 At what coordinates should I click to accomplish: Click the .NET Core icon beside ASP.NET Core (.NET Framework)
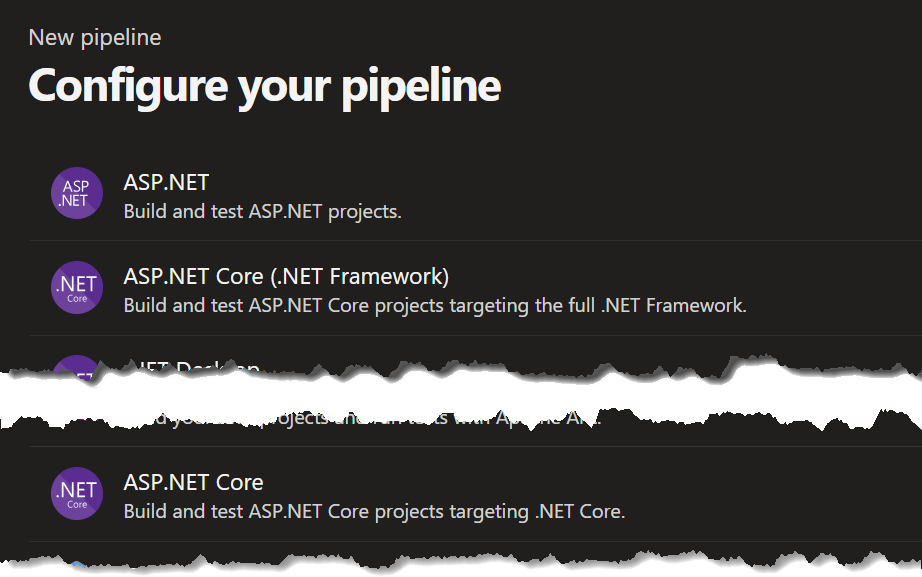(76, 288)
